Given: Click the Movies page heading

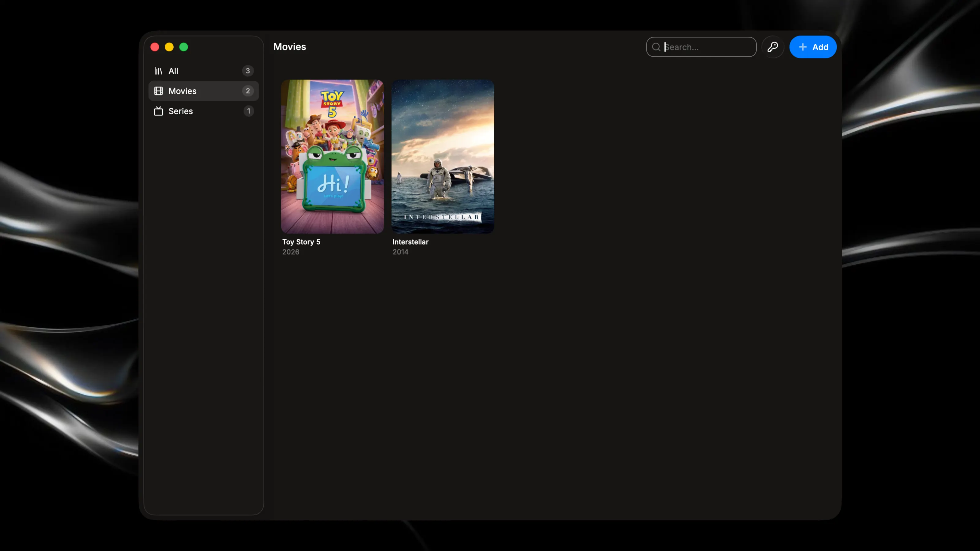Looking at the screenshot, I should (x=289, y=47).
